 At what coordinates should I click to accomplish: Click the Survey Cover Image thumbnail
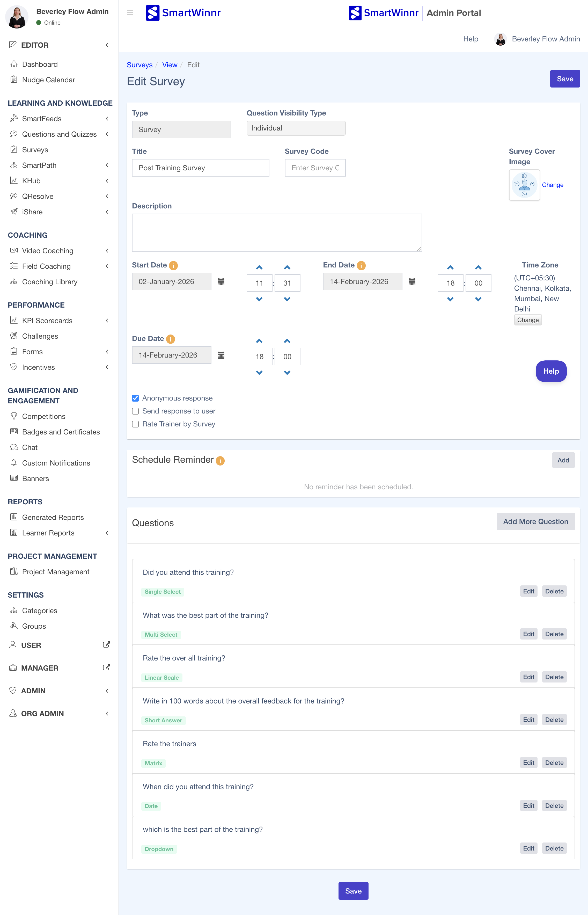coord(524,185)
